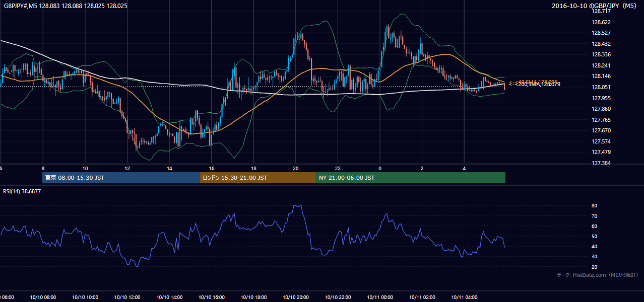Click hour label 16 under price chart
Image resolution: width=644 pixels, height=302 pixels.
click(x=212, y=169)
